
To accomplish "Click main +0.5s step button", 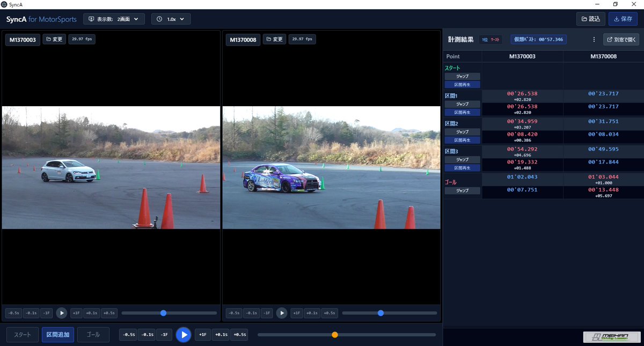I will point(239,335).
